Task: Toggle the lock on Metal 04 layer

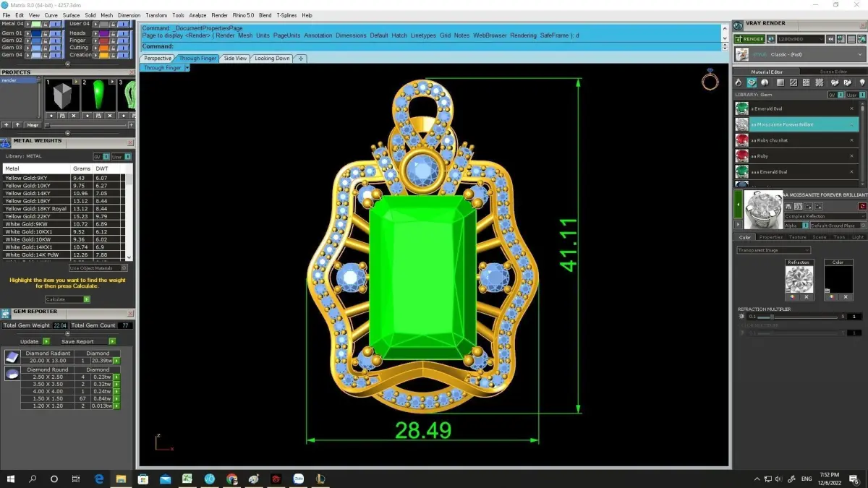Action: click(45, 24)
